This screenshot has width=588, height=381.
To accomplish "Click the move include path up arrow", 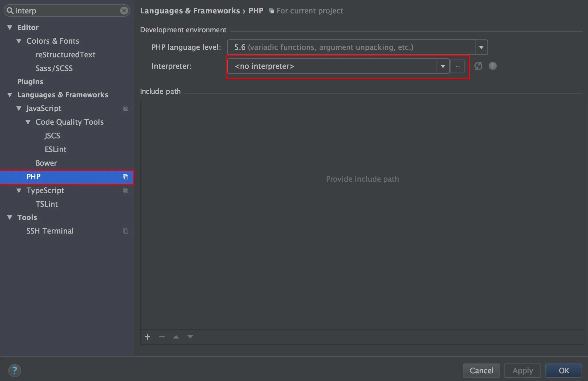I will pyautogui.click(x=176, y=337).
